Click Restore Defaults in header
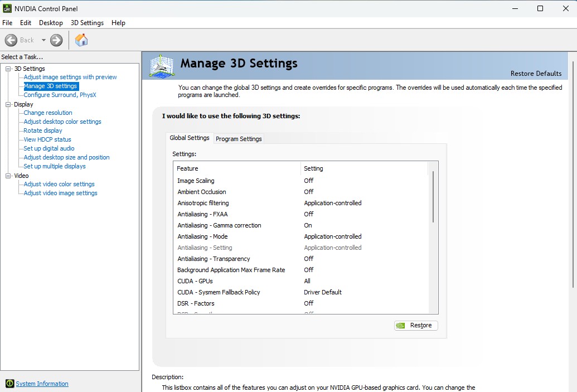Image resolution: width=577 pixels, height=392 pixels. coord(536,74)
